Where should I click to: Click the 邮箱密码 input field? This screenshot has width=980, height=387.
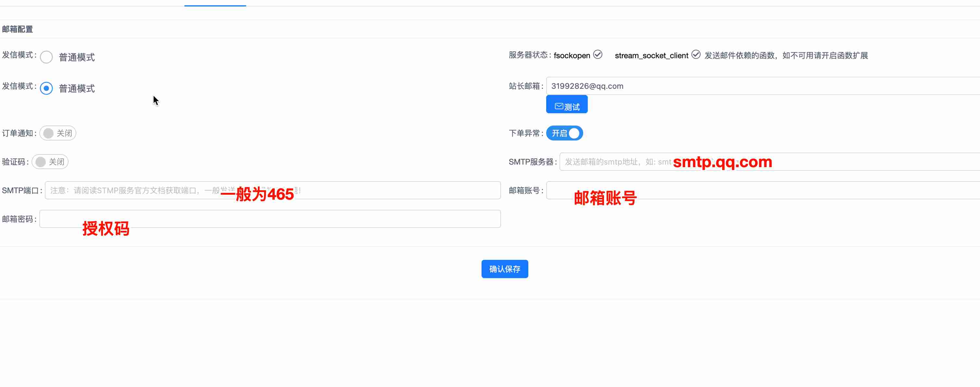point(270,219)
